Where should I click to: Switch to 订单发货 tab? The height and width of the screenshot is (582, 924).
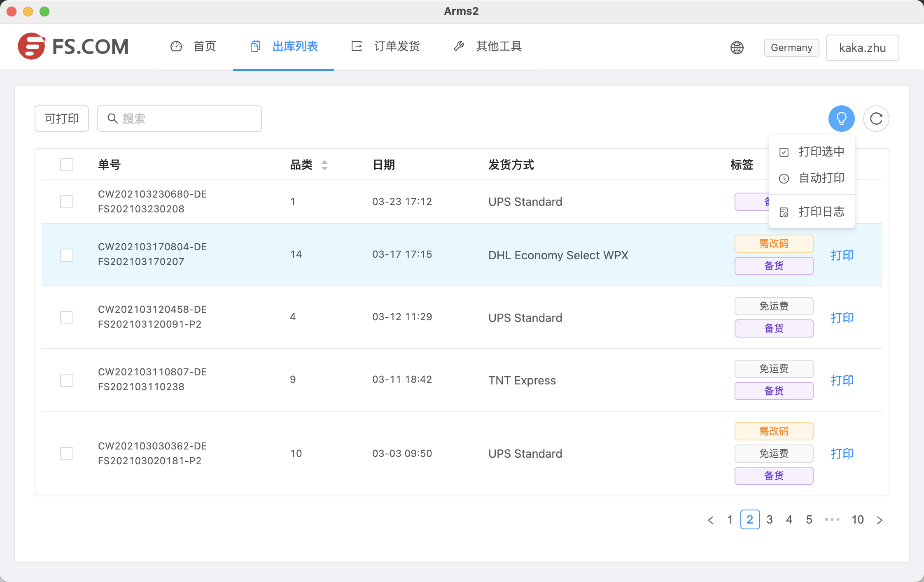[385, 46]
